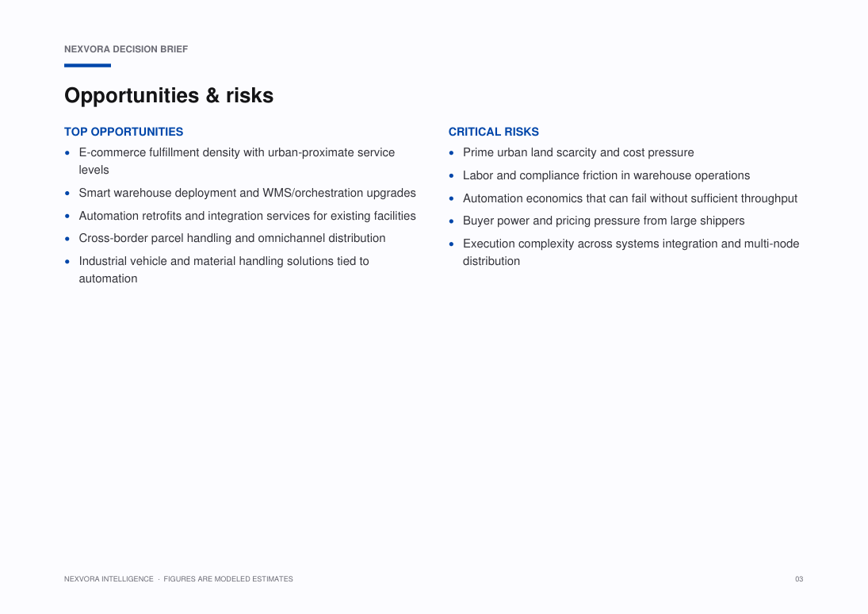Click the 'NEXVORA INTELLIGENCE' footer text
The image size is (868, 614).
(109, 579)
